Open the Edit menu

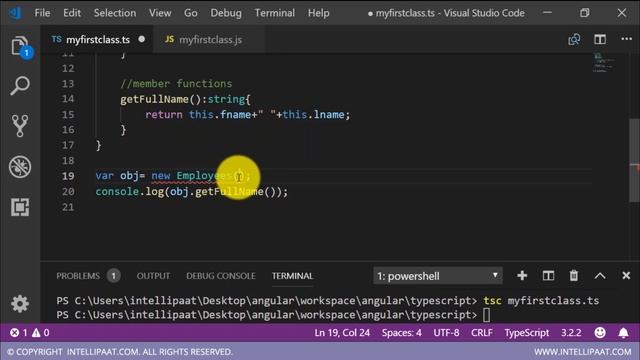72,13
